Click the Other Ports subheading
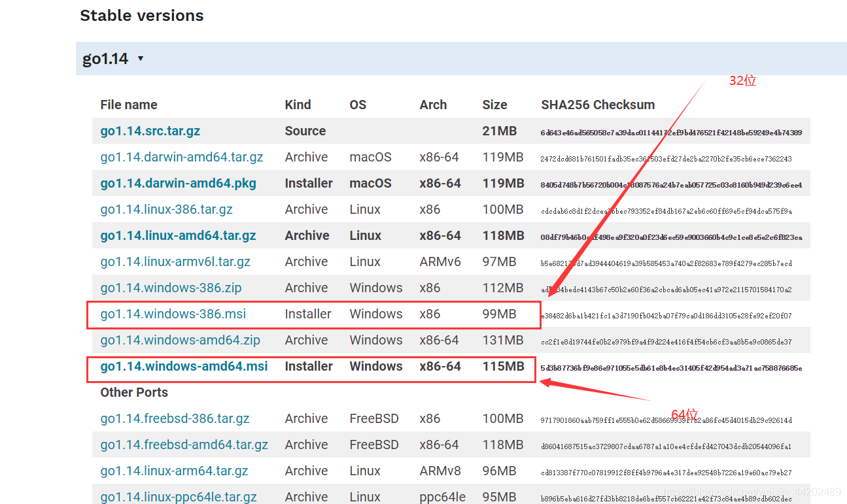Viewport: 847px width, 504px height. point(134,392)
